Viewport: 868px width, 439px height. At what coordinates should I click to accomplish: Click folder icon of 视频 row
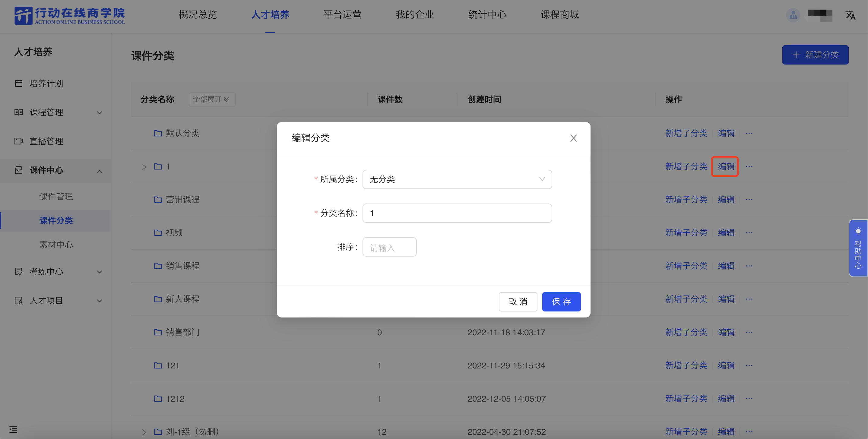tap(158, 232)
